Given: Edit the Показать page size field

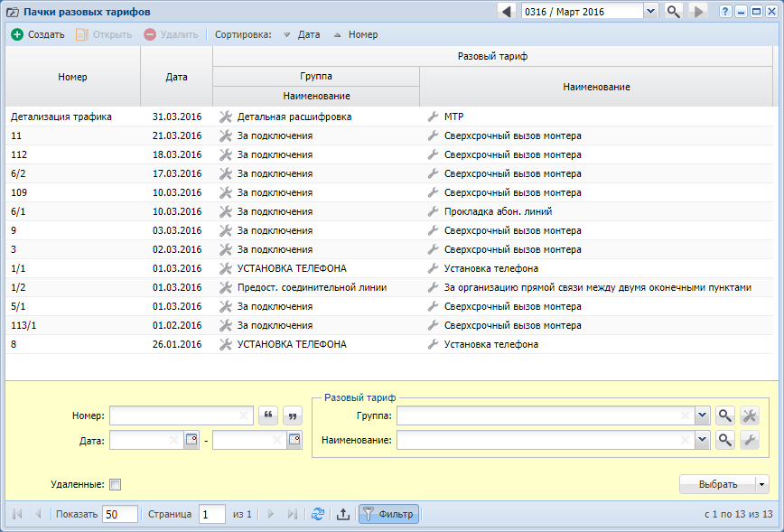Looking at the screenshot, I should coord(120,514).
